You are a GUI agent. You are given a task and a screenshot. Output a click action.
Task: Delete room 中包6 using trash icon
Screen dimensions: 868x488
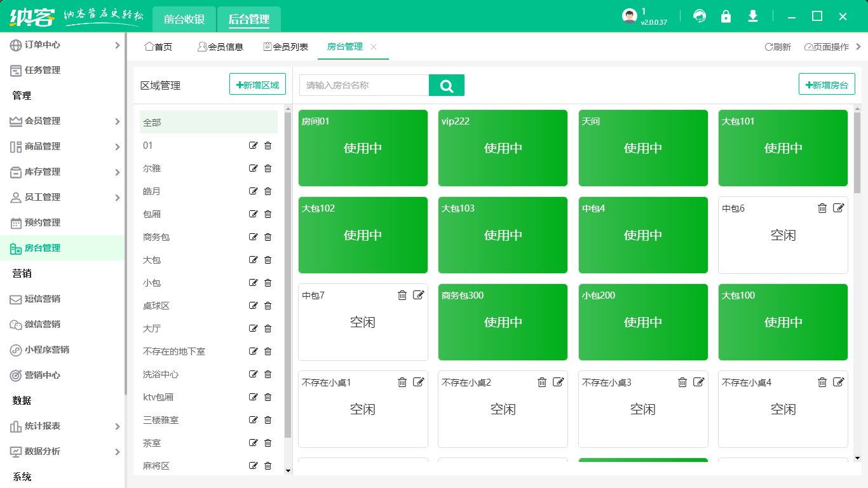pyautogui.click(x=822, y=208)
